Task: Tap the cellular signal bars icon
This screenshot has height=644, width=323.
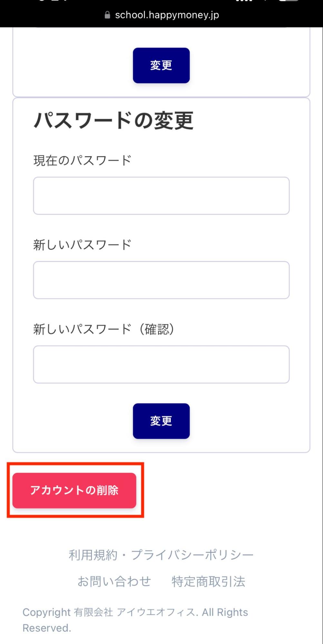Action: tap(244, 1)
